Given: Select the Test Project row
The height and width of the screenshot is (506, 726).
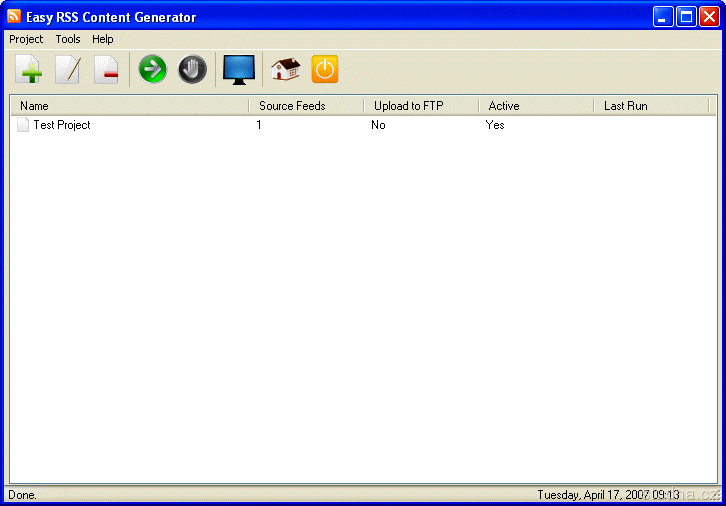Looking at the screenshot, I should pyautogui.click(x=62, y=125).
